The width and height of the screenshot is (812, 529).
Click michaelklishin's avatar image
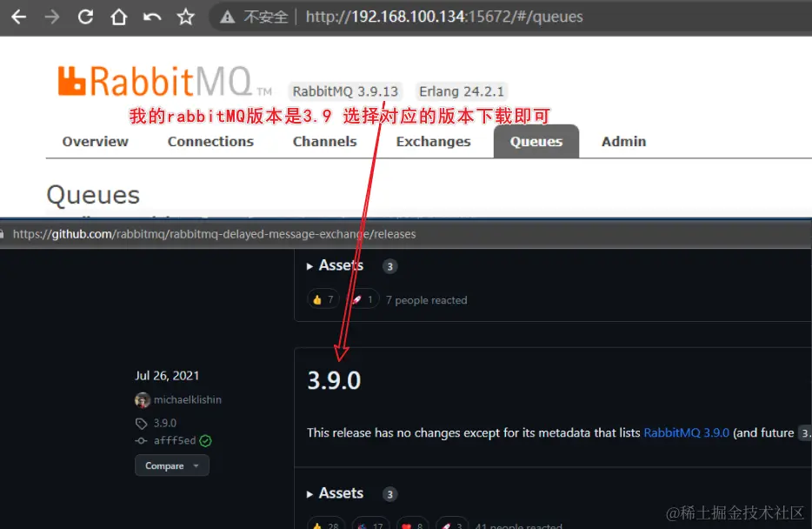click(x=143, y=399)
